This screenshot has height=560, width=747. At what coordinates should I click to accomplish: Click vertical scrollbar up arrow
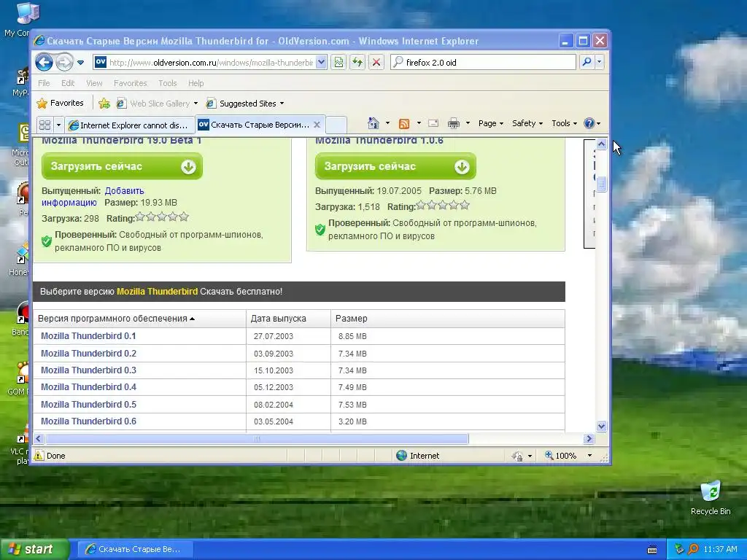tap(601, 144)
